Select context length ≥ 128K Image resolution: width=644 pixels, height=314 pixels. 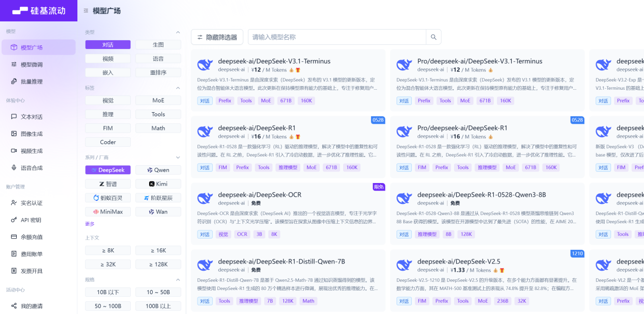point(158,264)
